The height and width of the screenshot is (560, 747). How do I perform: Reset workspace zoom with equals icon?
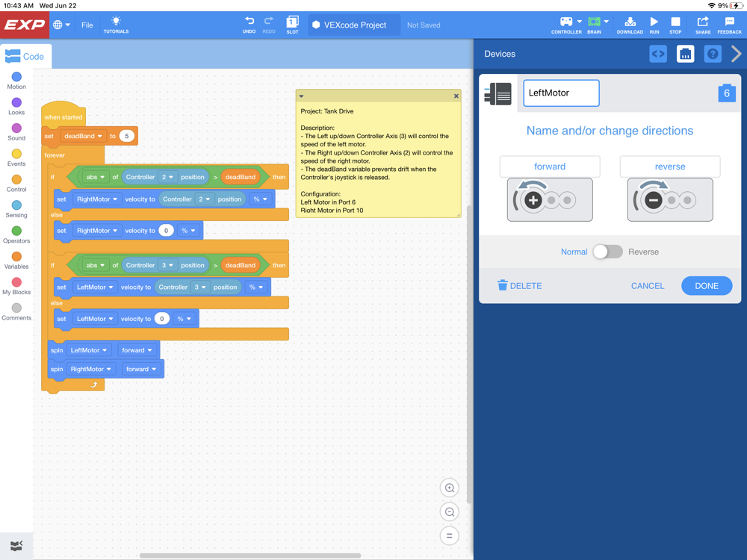(449, 535)
